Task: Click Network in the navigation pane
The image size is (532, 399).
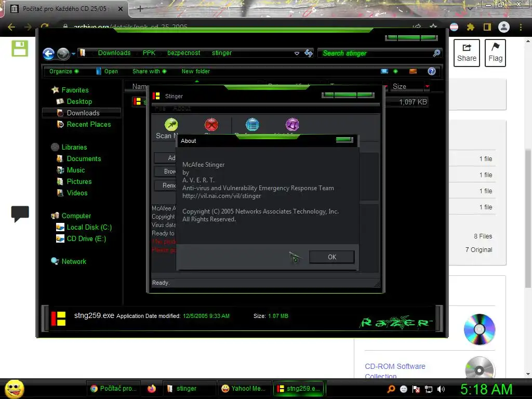Action: point(74,261)
